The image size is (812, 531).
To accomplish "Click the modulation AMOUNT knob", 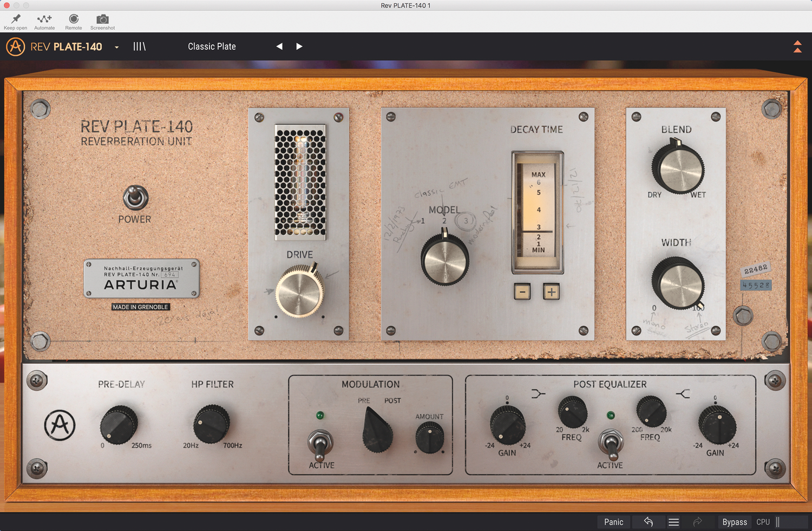I will coord(430,438).
